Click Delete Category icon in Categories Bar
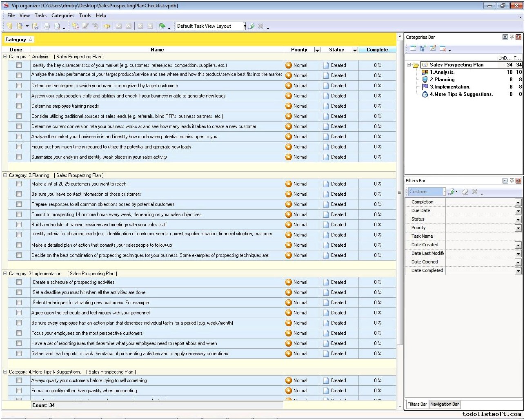Image resolution: width=525 pixels, height=420 pixels. pyautogui.click(x=443, y=49)
